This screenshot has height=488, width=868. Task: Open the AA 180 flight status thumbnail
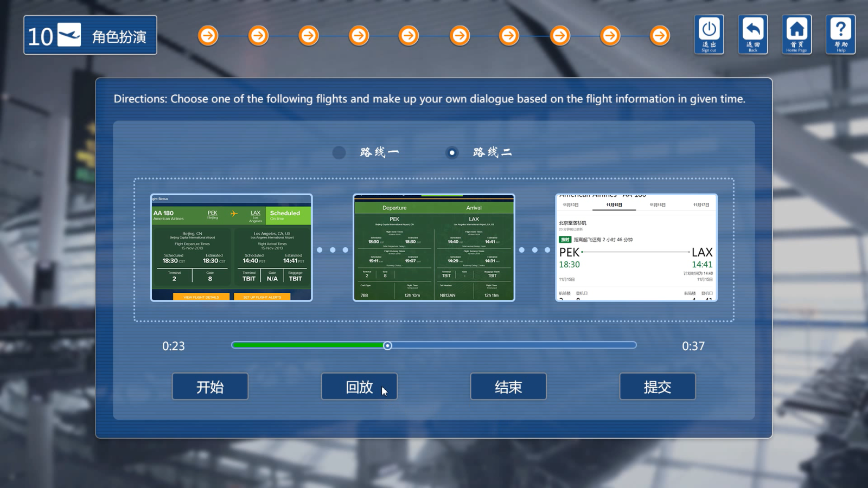point(231,247)
